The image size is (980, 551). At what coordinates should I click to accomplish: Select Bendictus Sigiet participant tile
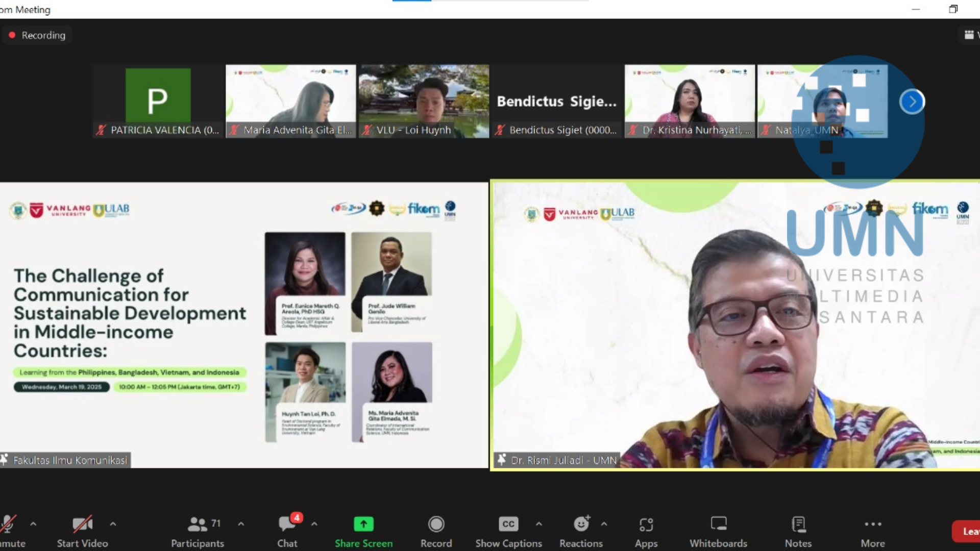pyautogui.click(x=557, y=101)
